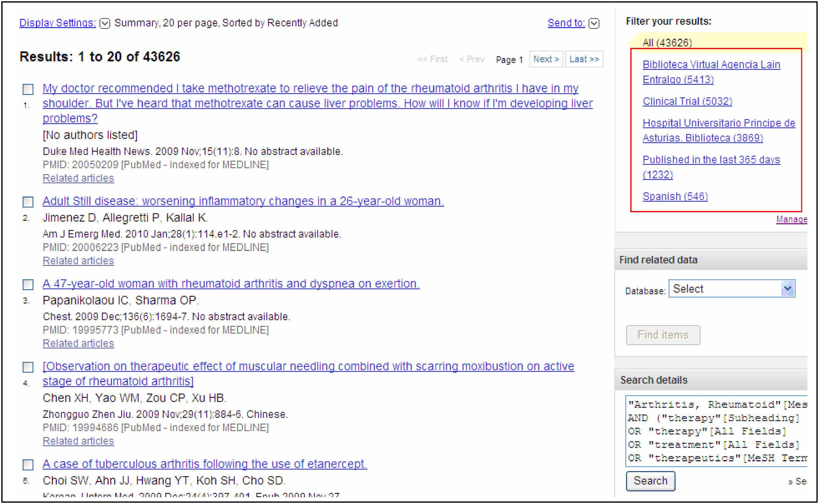Mark the checkbox for tuberculous arthritis article

pos(28,464)
